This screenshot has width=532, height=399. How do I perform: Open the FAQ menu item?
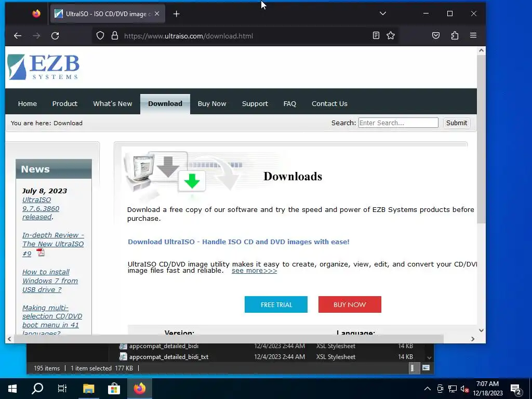(290, 104)
